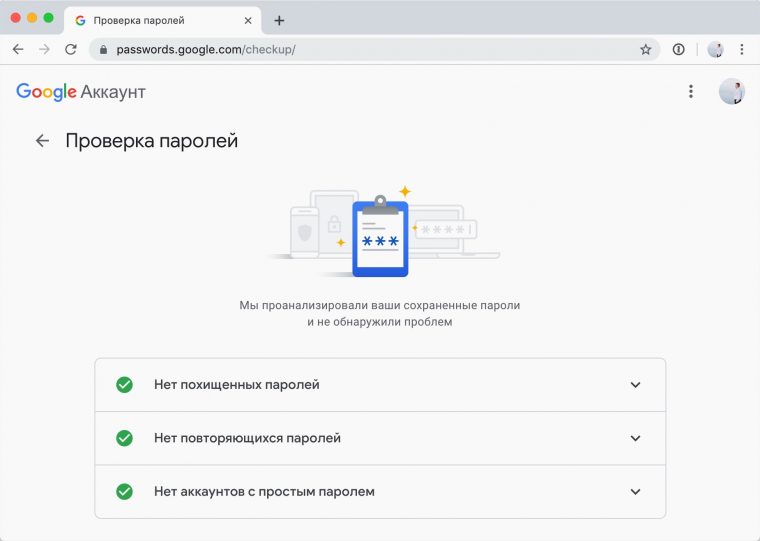
Task: Click the lock icon in the address bar
Action: click(103, 49)
